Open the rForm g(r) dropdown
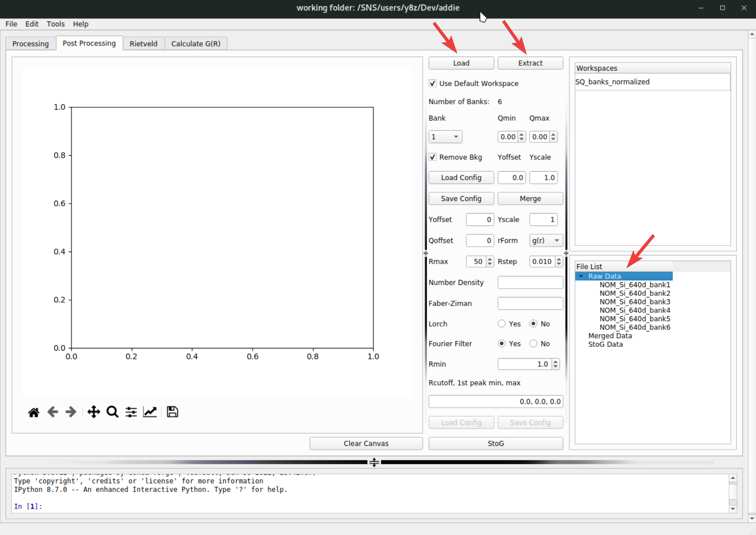 (x=546, y=241)
